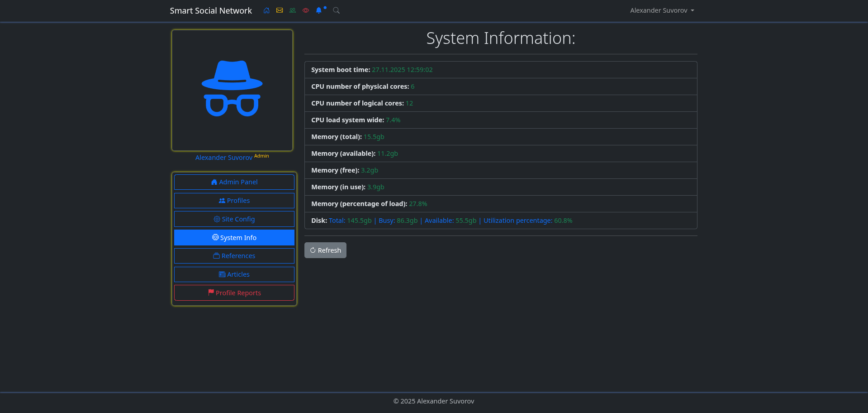
Task: Open notifications bell icon
Action: [319, 10]
